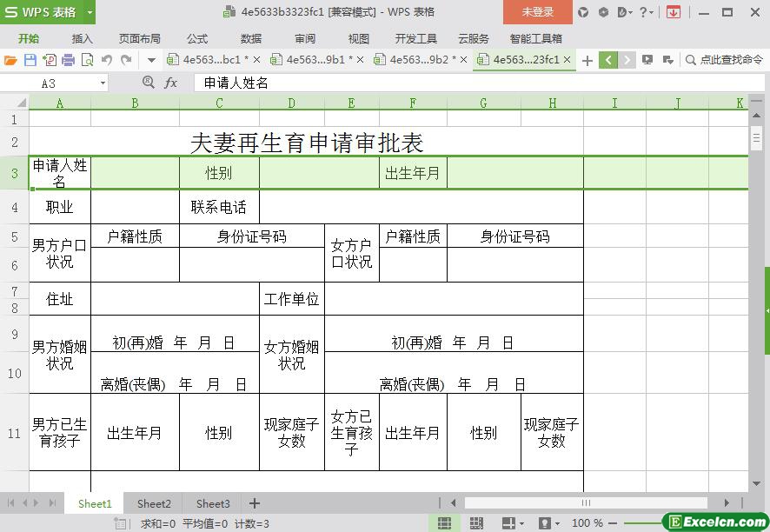Click the 未登录 login button
770x532 pixels.
point(537,12)
